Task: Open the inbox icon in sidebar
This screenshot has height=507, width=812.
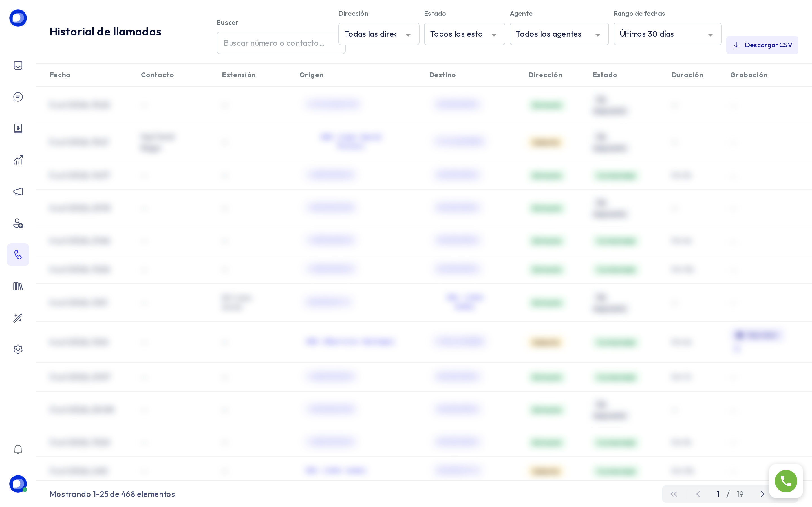Action: pos(18,65)
